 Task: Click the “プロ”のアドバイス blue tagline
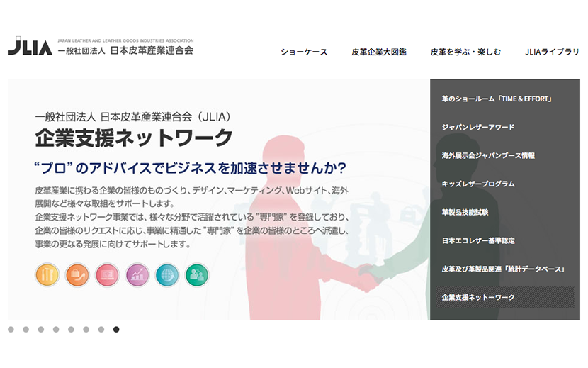click(190, 168)
